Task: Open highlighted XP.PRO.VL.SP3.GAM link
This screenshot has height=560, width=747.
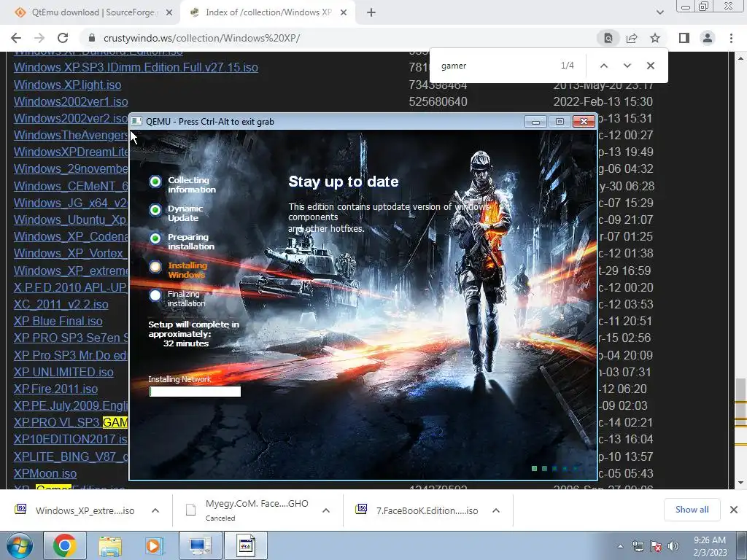Action: (x=71, y=422)
